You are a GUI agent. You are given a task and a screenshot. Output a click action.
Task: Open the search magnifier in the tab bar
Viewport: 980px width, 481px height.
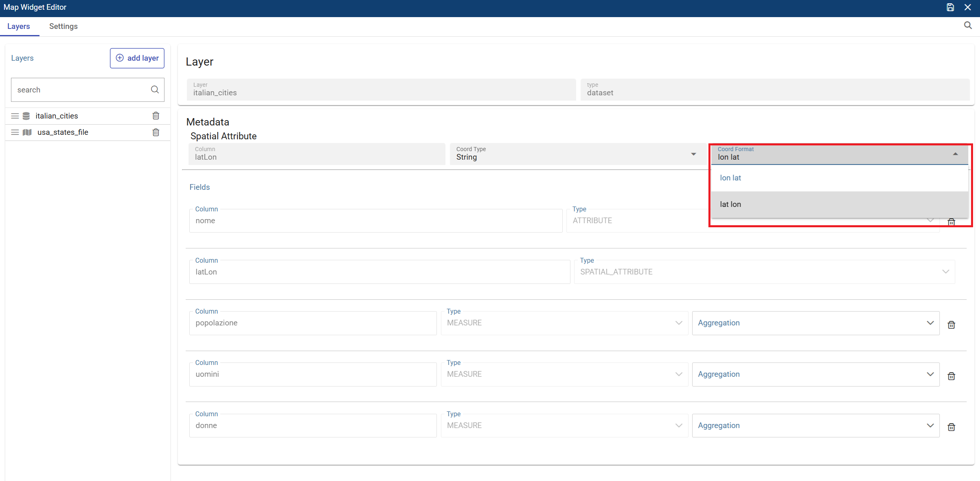click(x=968, y=26)
